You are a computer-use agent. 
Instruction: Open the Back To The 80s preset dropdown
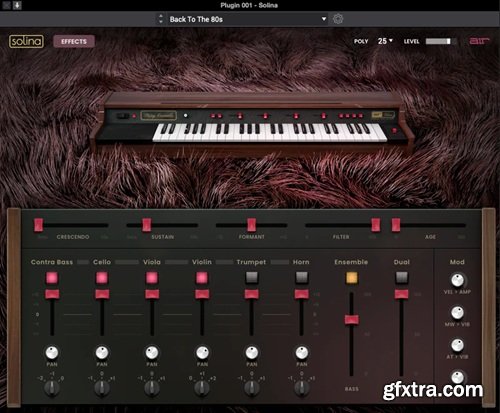247,19
